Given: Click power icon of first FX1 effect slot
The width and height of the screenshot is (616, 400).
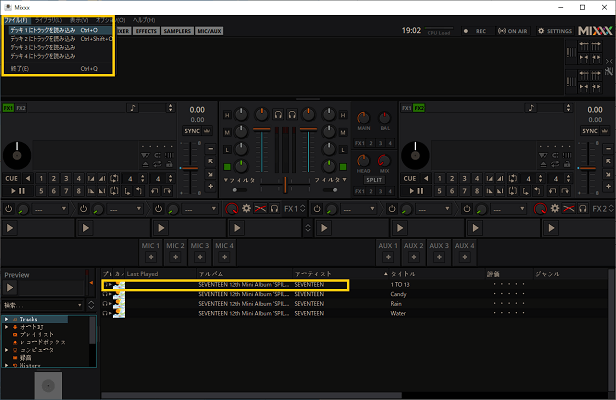Looking at the screenshot, I should 9,209.
